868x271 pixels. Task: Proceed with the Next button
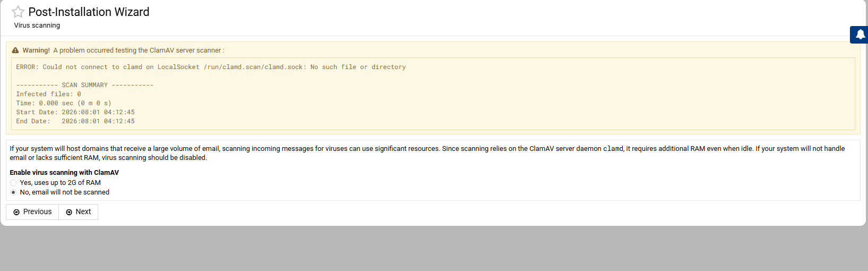tap(79, 212)
